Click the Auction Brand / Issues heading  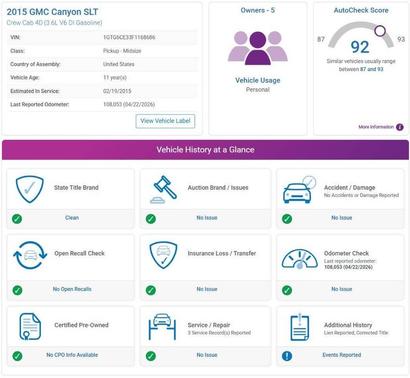tap(218, 188)
